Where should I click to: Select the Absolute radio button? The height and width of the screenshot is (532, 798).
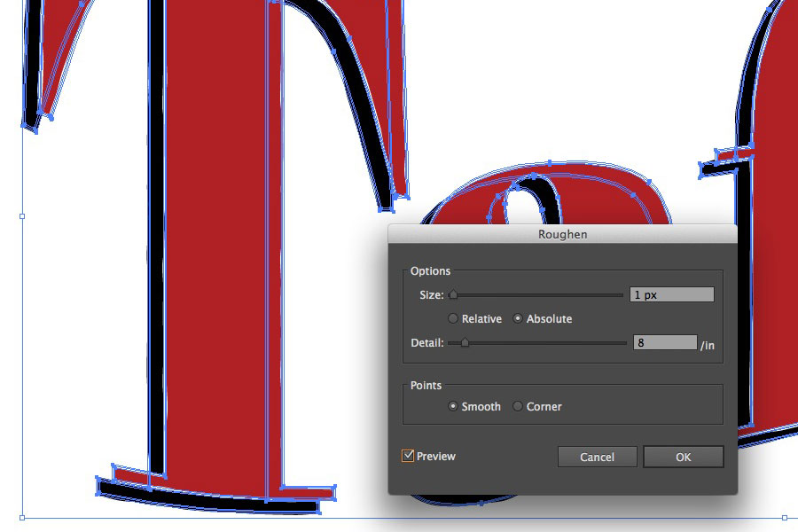[x=517, y=318]
